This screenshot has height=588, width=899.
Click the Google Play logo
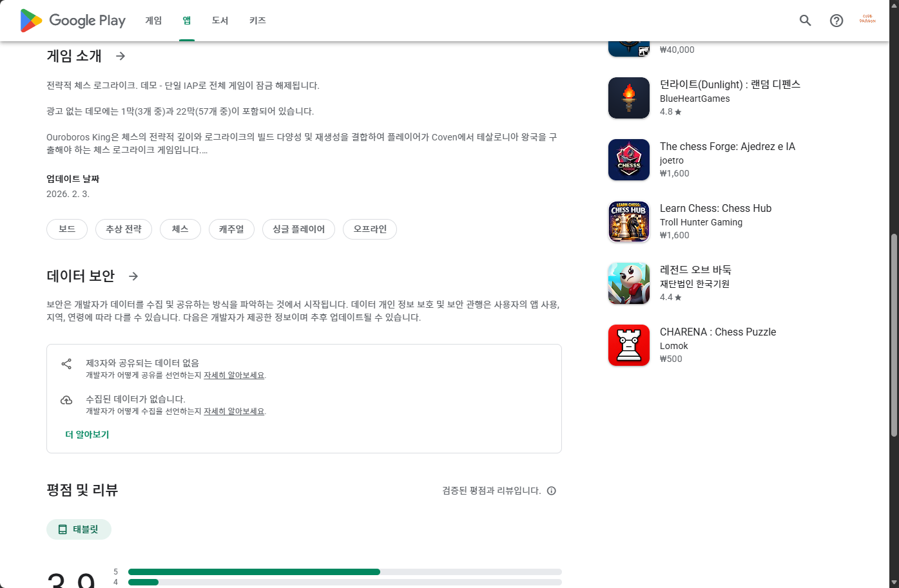click(73, 21)
